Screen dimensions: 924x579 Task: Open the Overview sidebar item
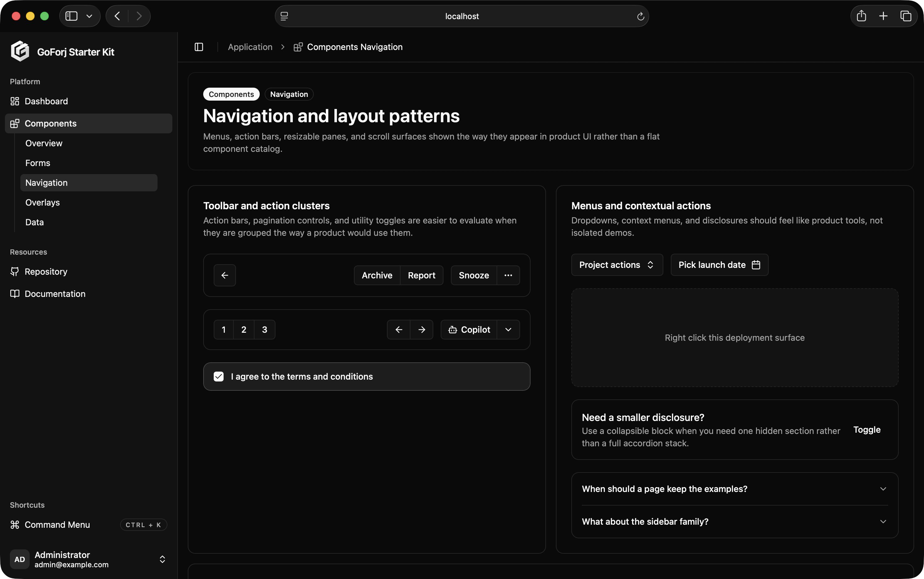pos(89,143)
